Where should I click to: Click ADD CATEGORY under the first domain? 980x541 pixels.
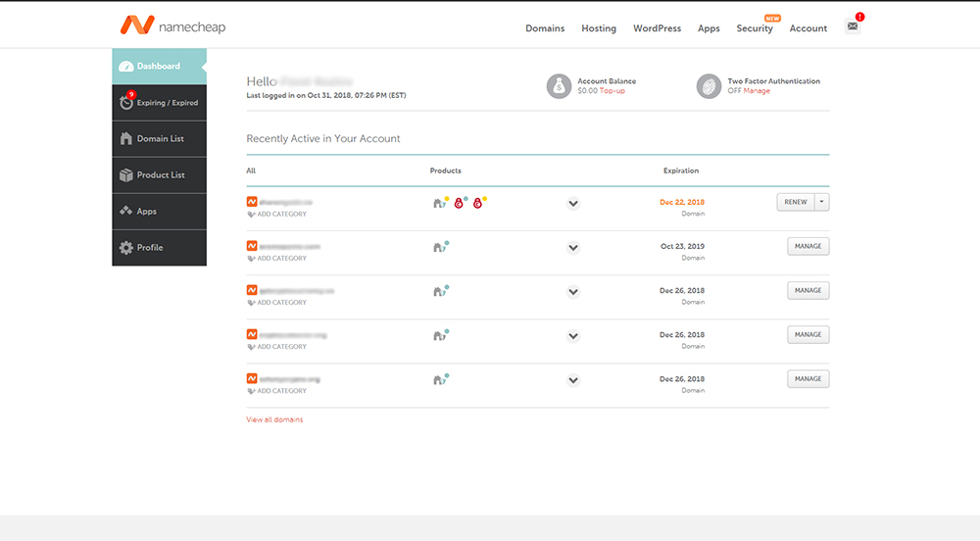tap(277, 215)
